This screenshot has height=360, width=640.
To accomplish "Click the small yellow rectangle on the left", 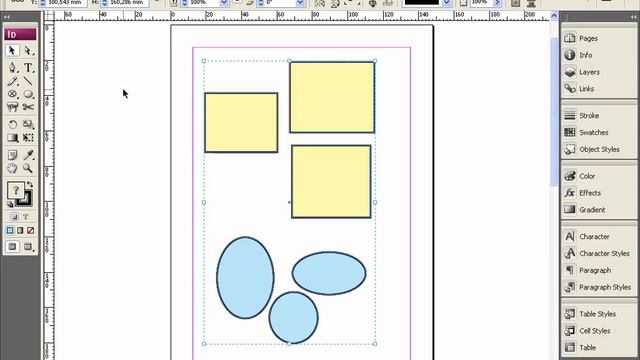I will click(x=241, y=122).
